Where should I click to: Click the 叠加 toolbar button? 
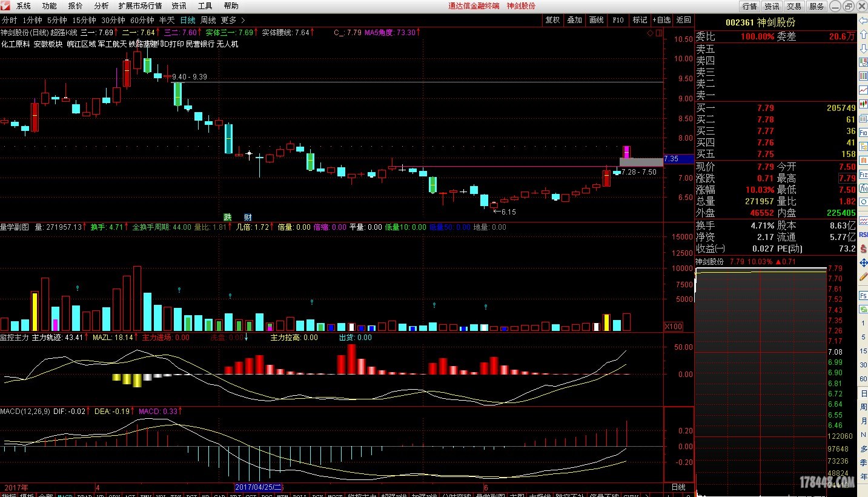click(x=575, y=20)
